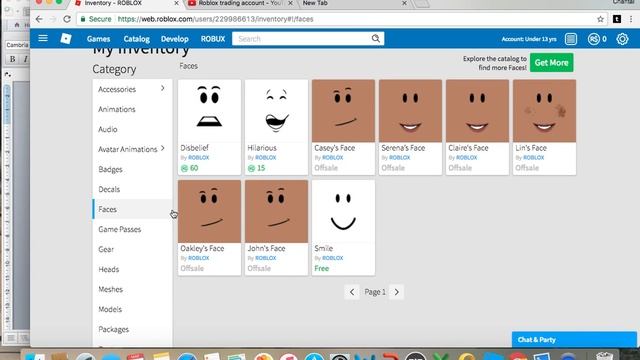Click the Robux balance icon
Screen dimensions: 640x360
(593, 39)
